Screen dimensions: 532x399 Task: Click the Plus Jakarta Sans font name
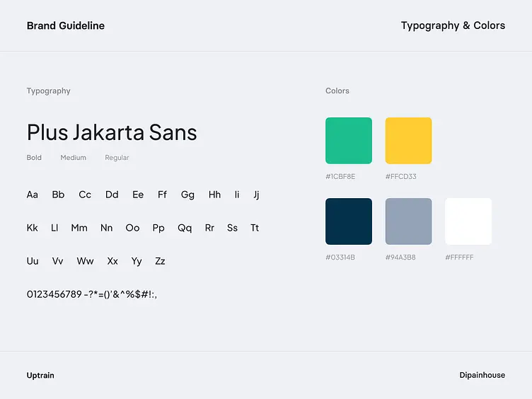tap(112, 132)
